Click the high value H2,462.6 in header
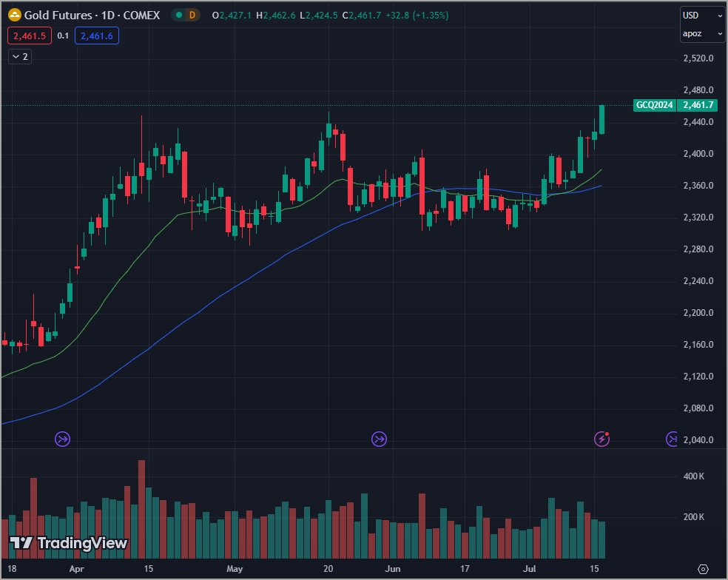 pos(276,16)
